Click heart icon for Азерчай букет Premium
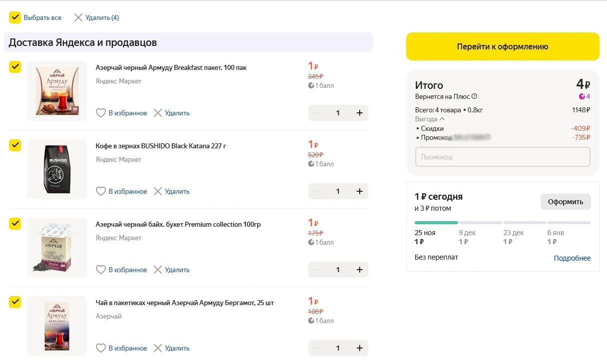This screenshot has width=607, height=364. (101, 270)
